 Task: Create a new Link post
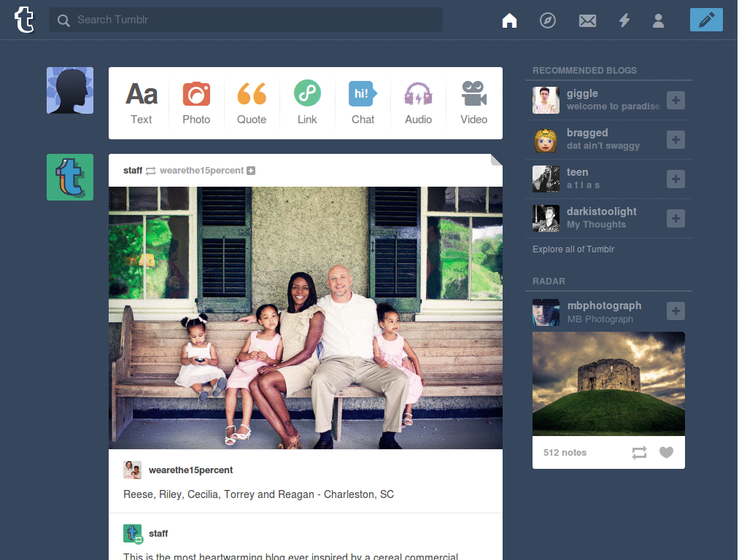[307, 104]
